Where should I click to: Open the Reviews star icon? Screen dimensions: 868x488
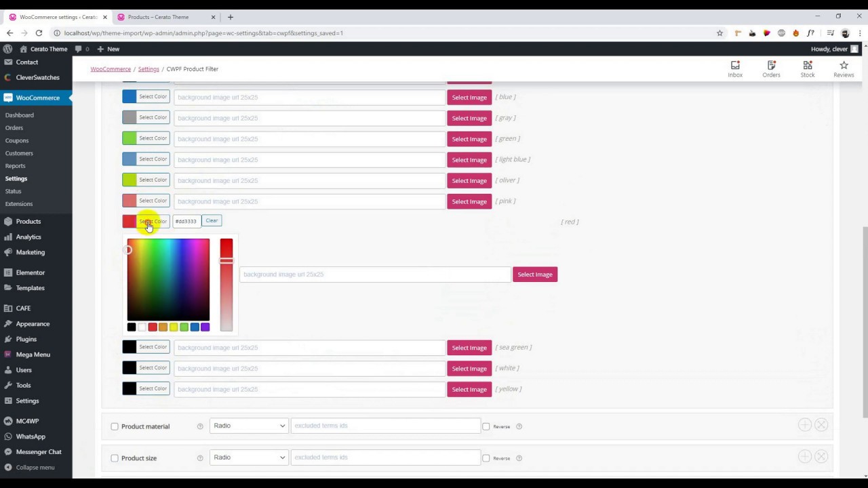pyautogui.click(x=844, y=68)
